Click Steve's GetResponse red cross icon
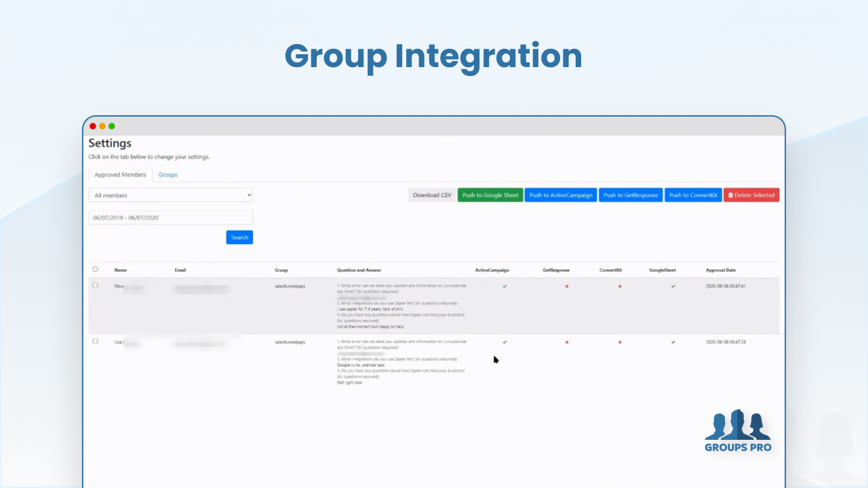Screen dimensions: 868x488 (567, 286)
